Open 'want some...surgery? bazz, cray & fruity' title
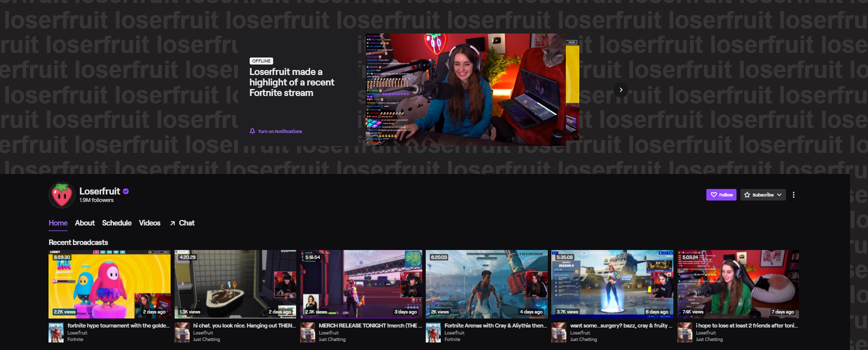Image resolution: width=868 pixels, height=350 pixels. tap(621, 325)
